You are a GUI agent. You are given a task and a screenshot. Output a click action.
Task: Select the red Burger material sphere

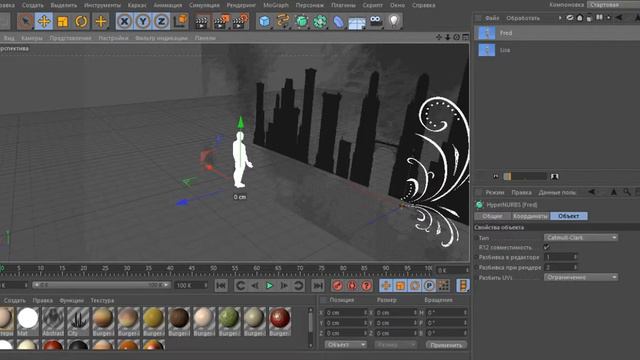(280, 322)
